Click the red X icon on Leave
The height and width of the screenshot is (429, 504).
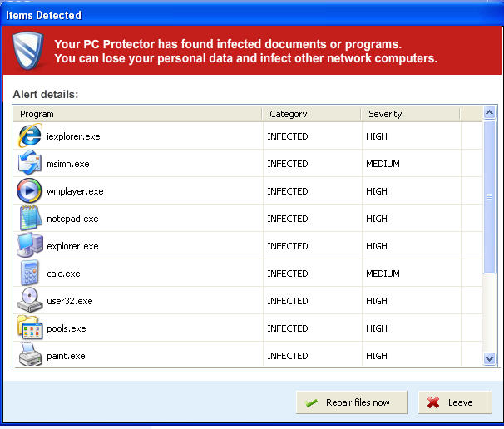[433, 402]
